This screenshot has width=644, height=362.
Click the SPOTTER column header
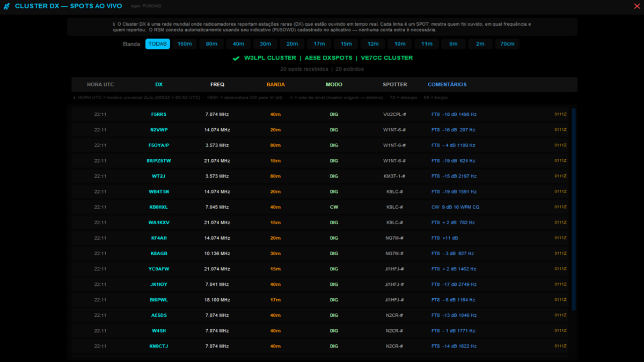pyautogui.click(x=394, y=85)
